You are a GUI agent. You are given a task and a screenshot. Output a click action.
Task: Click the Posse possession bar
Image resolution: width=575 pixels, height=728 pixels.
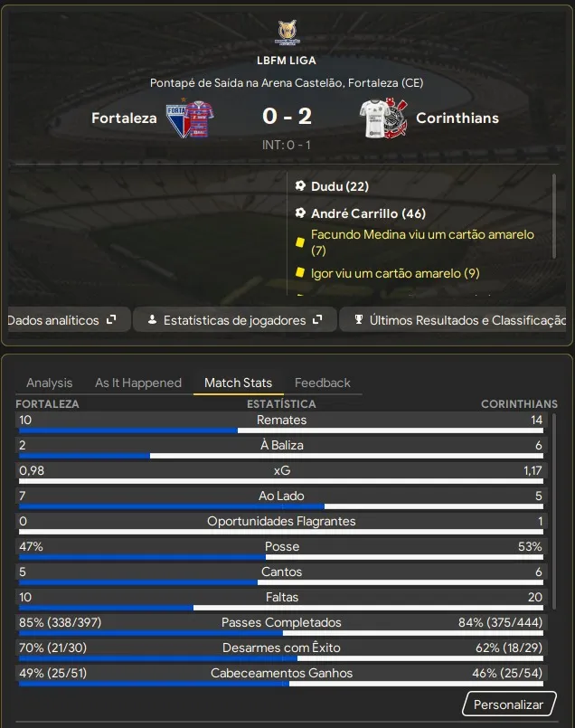click(x=281, y=557)
